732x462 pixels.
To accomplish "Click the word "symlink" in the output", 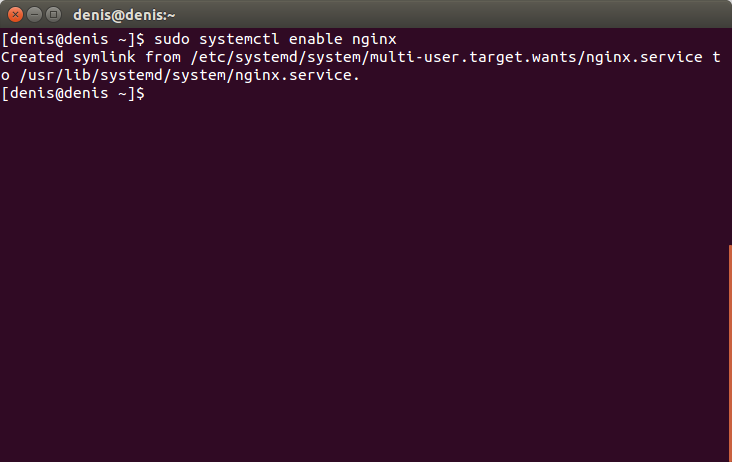I will [105, 57].
